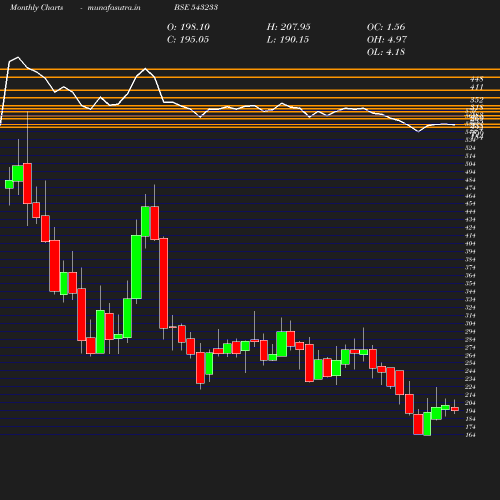Click the 334 price axis label
The image size is (500, 500).
[470, 300]
